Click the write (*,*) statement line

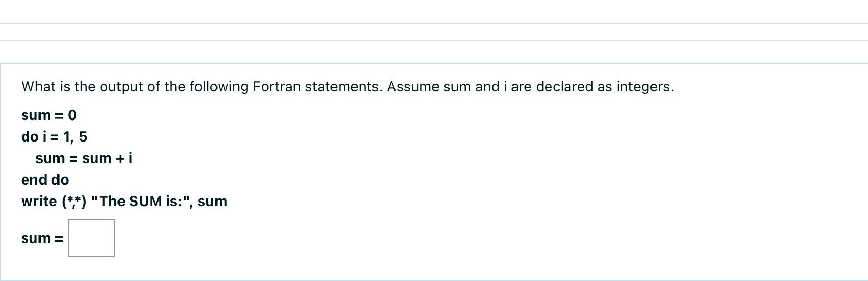pyautogui.click(x=124, y=202)
